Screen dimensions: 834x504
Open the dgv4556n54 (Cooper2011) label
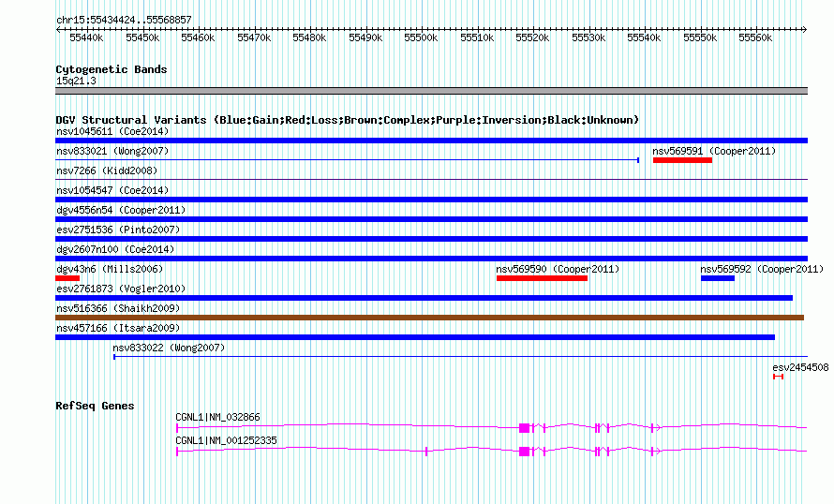coord(121,210)
